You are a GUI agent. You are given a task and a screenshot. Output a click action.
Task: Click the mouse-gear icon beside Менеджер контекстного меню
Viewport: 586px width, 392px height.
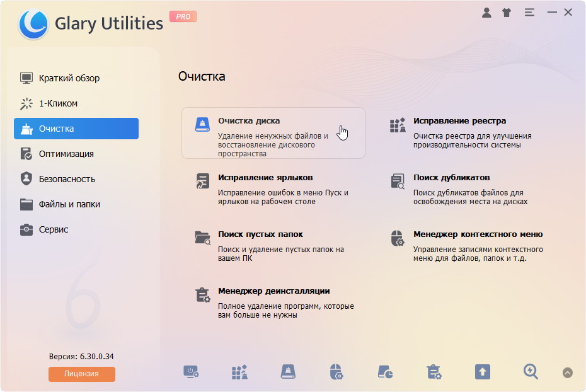click(397, 238)
